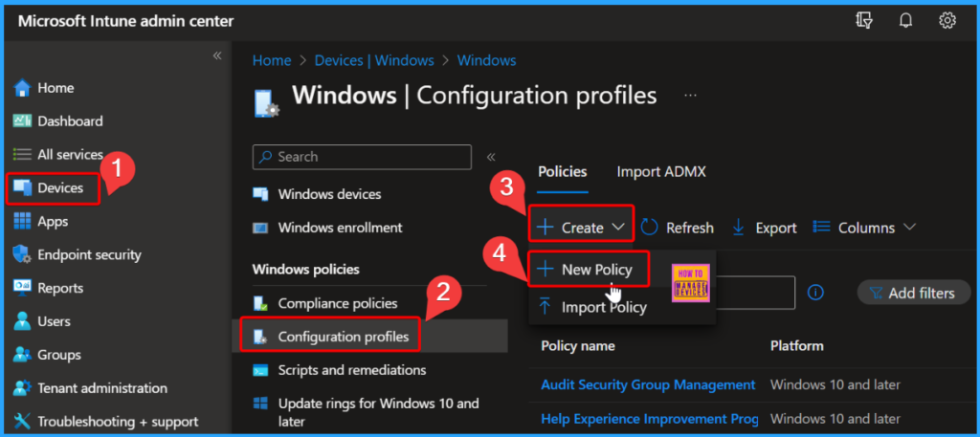Open the Columns dropdown
Image resolution: width=980 pixels, height=437 pixels.
[x=864, y=228]
